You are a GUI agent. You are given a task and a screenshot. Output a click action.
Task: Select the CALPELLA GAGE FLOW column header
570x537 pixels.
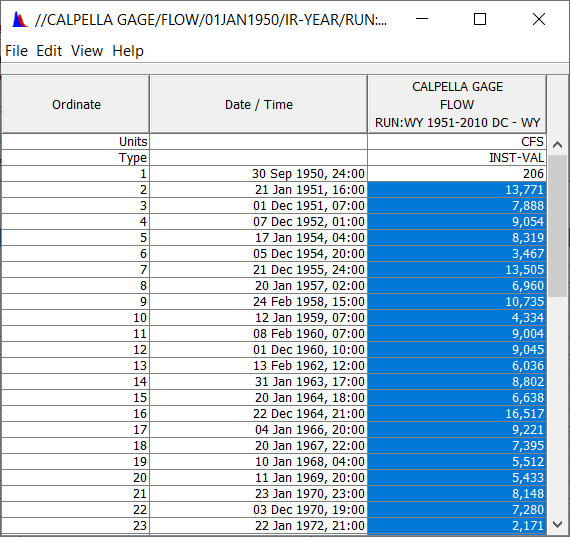pos(457,105)
